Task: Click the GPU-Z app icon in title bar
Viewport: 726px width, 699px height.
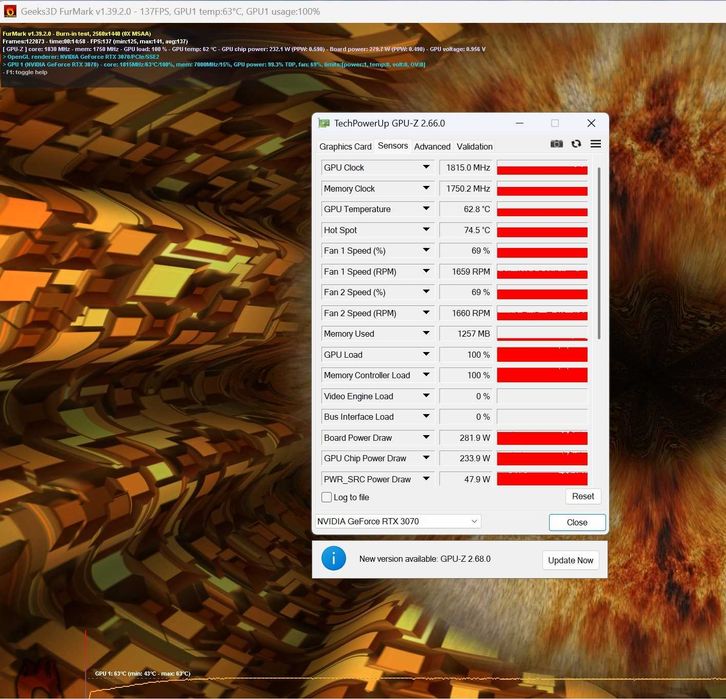Action: tap(324, 123)
